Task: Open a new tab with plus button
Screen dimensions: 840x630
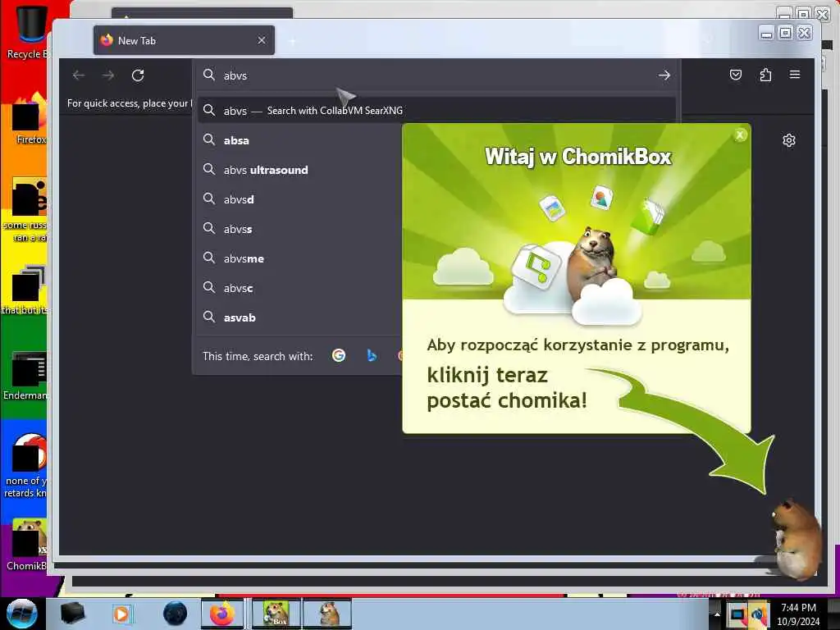Action: point(293,41)
